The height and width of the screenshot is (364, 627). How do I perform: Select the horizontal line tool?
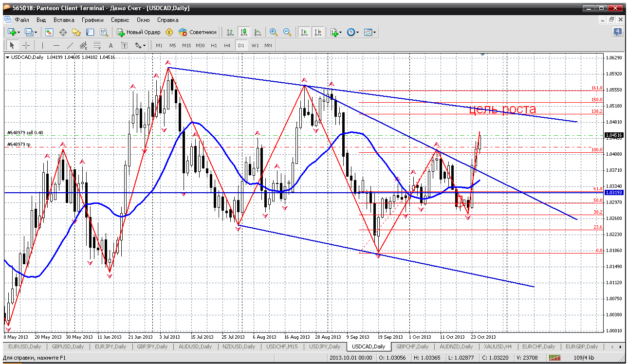click(x=56, y=45)
